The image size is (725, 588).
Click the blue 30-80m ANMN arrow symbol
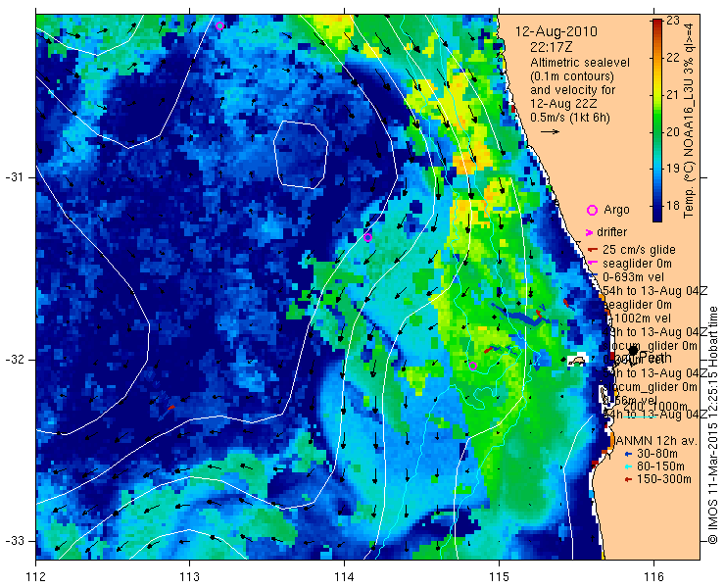pos(628,454)
